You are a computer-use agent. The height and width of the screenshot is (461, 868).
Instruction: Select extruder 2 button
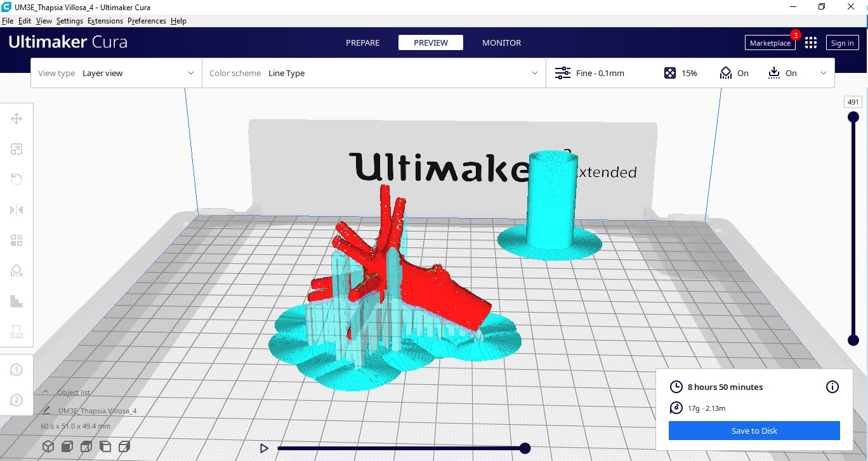tap(16, 400)
